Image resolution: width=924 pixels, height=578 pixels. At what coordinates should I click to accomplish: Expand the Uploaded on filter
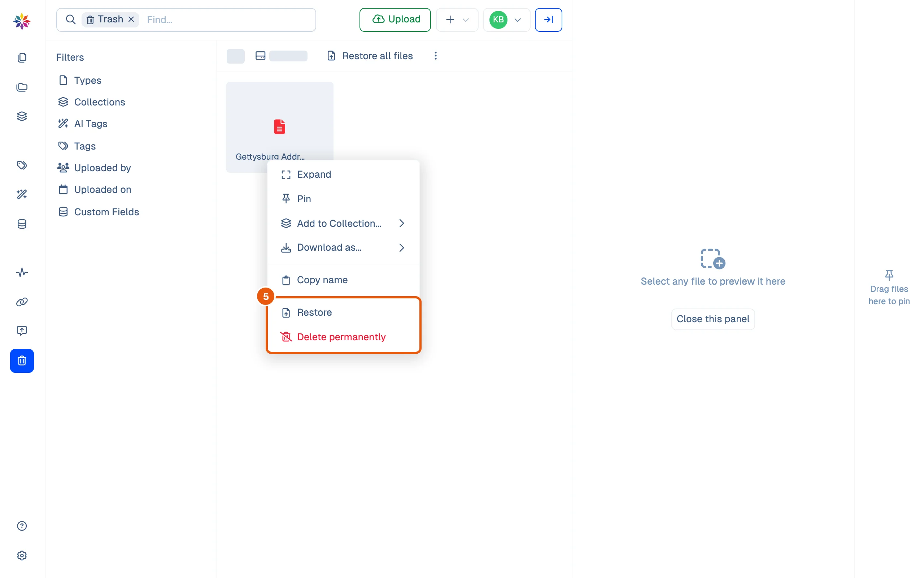94,190
